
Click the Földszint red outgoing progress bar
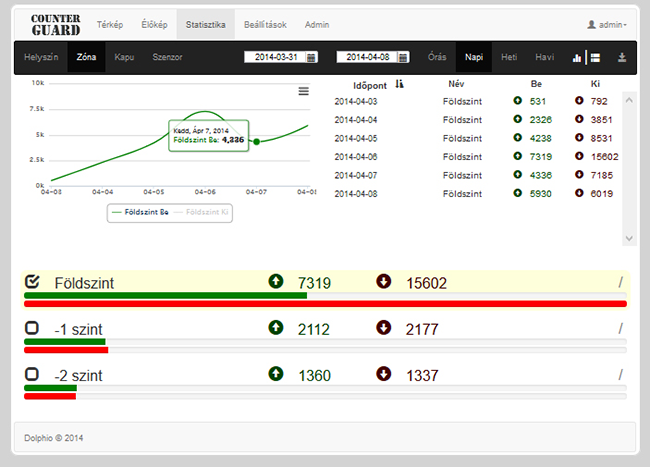click(x=325, y=303)
